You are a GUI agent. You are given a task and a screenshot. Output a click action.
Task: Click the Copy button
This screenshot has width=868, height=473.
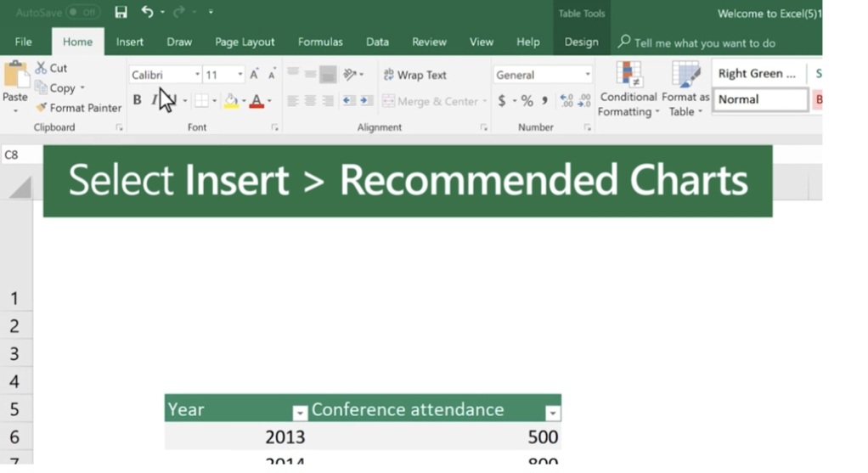[55, 88]
